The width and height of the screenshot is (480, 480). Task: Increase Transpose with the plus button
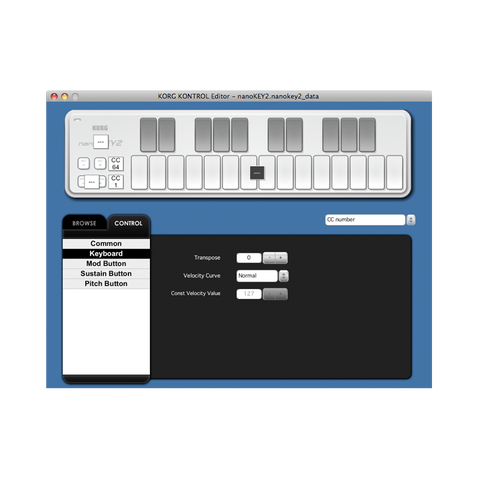click(x=281, y=258)
